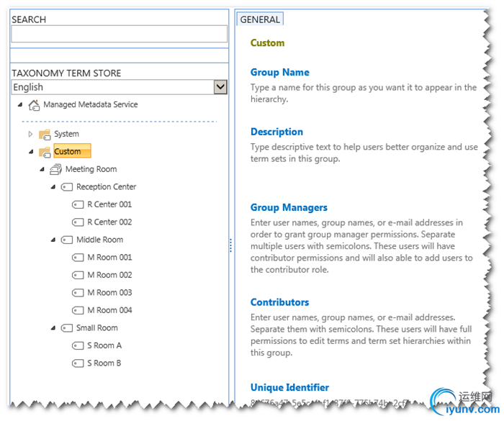504x421 pixels.
Task: Click the M Room 003 tag icon
Action: point(78,293)
